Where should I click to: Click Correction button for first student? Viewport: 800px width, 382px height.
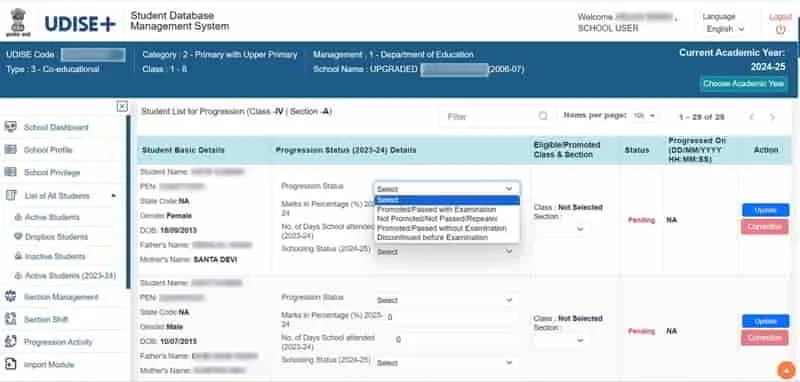point(765,226)
